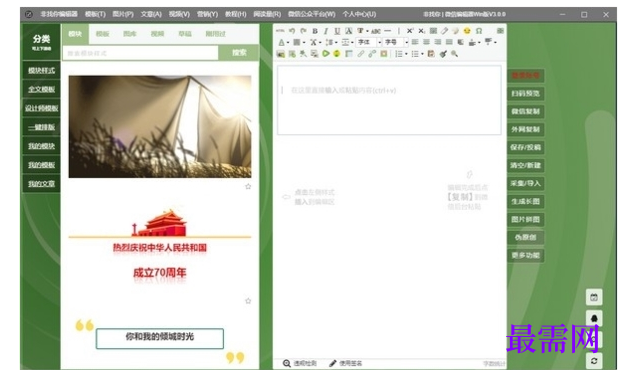Open 全文模板 in the left sidebar
Viewport: 618px width, 370px height.
pos(41,89)
